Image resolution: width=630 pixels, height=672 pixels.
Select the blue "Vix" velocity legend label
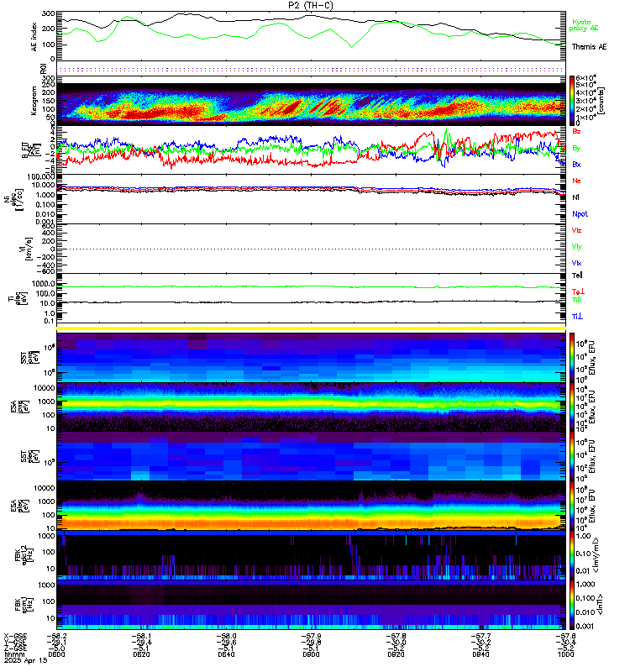(576, 263)
